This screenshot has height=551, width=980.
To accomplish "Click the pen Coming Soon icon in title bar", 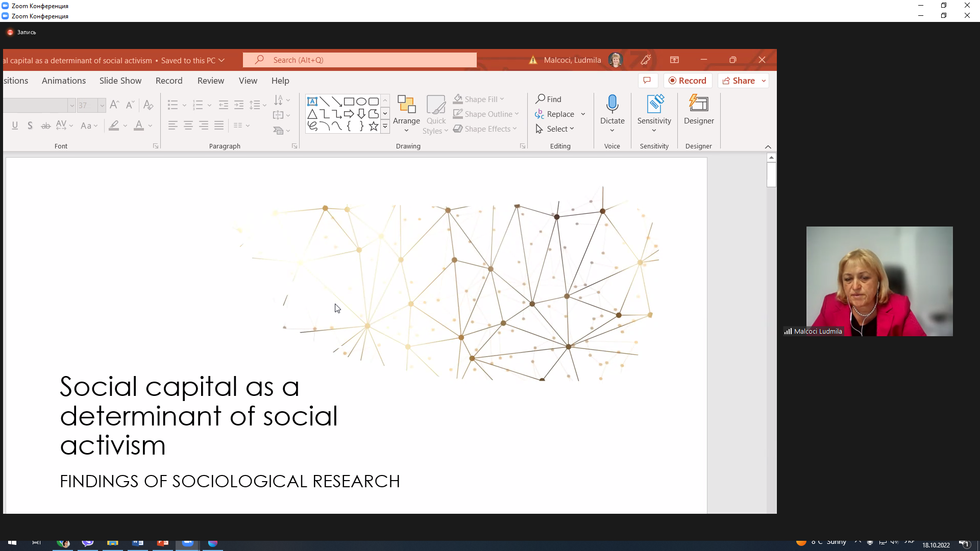I will (646, 60).
